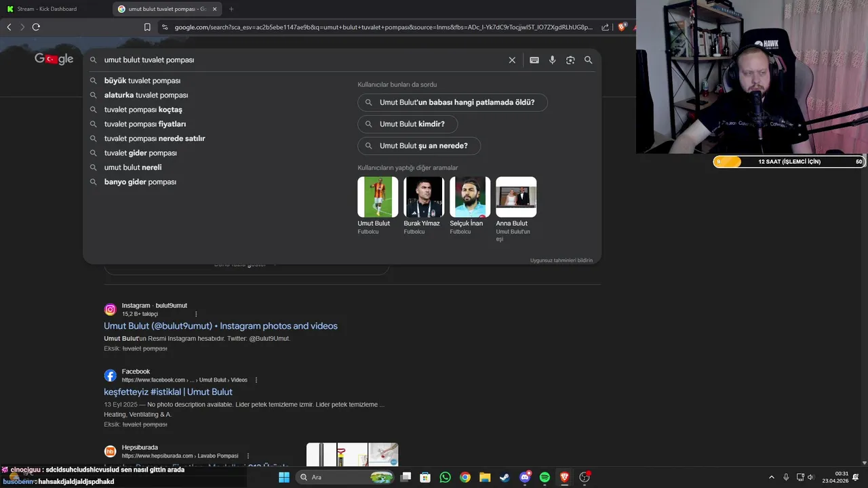Open Task View from taskbar

406,477
